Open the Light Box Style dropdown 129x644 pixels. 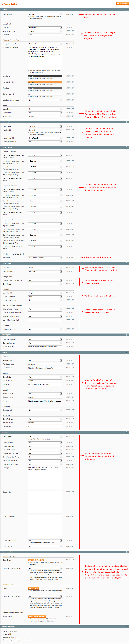pyautogui.click(x=45, y=293)
